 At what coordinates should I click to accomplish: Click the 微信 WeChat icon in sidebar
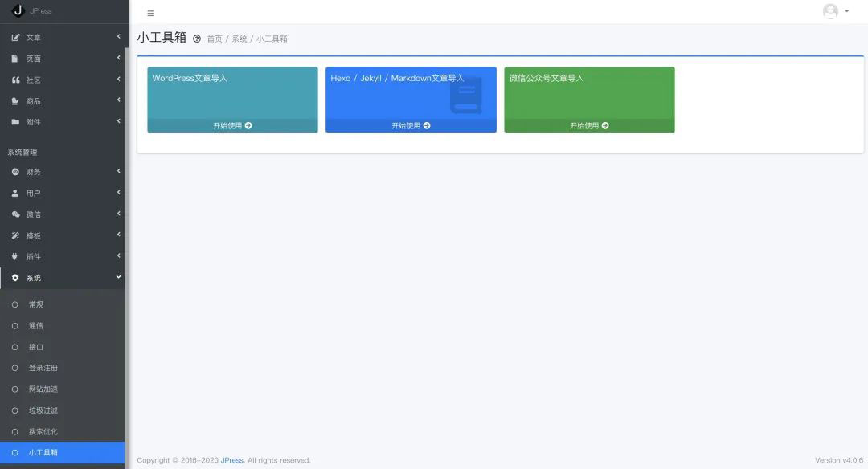point(15,214)
